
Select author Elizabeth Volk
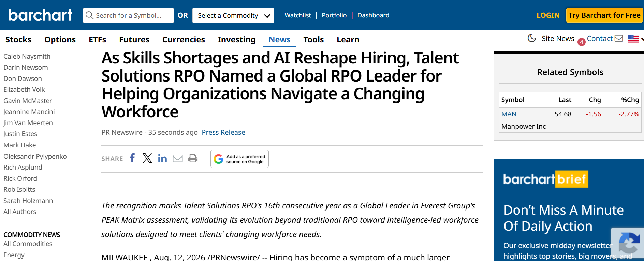[24, 89]
